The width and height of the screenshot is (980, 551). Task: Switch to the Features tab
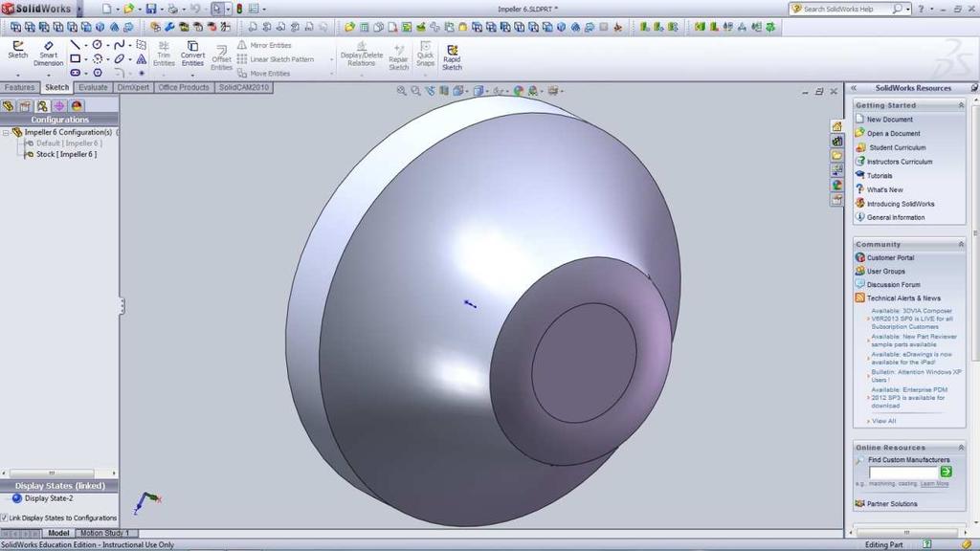pos(19,87)
